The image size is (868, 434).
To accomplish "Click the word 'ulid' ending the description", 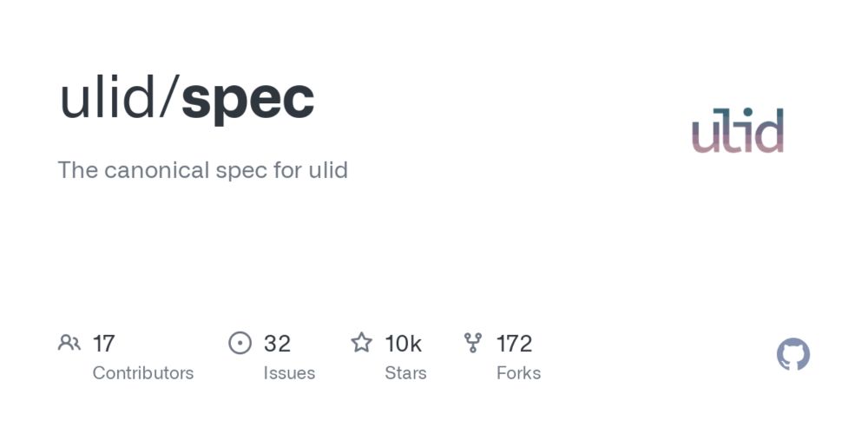I will tap(328, 170).
